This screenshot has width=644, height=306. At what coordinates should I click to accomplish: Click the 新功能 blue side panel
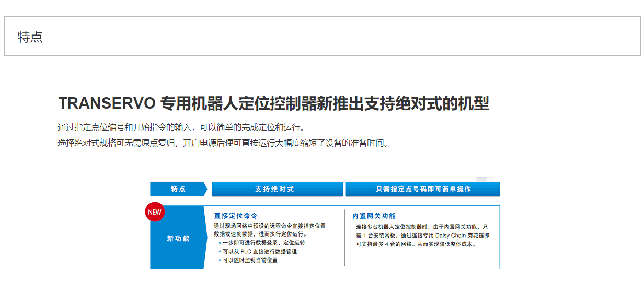point(178,239)
